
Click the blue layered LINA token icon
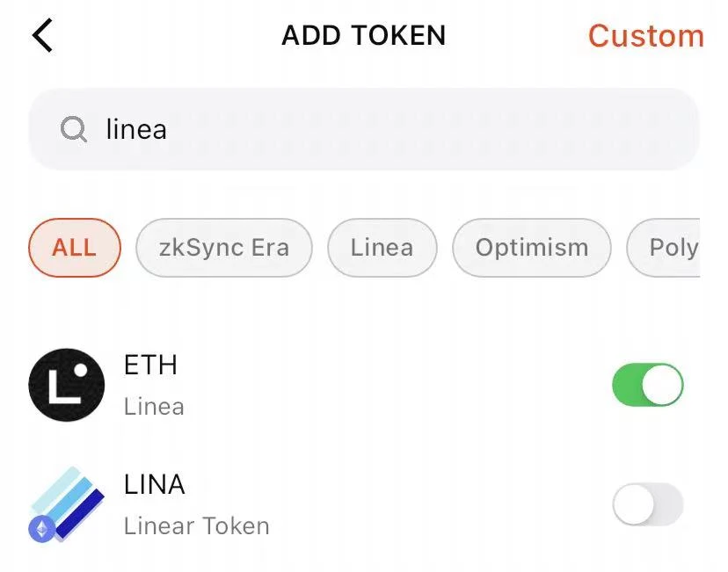66,503
